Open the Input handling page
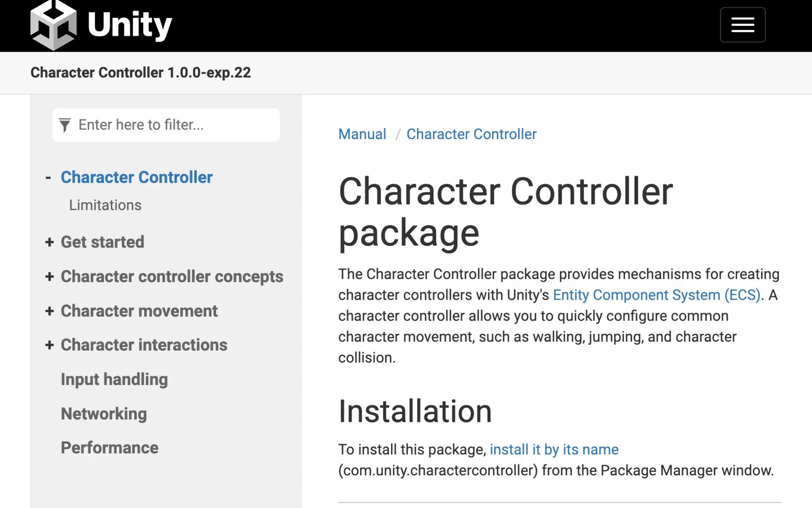Screen dimensions: 812x508 pyautogui.click(x=114, y=380)
